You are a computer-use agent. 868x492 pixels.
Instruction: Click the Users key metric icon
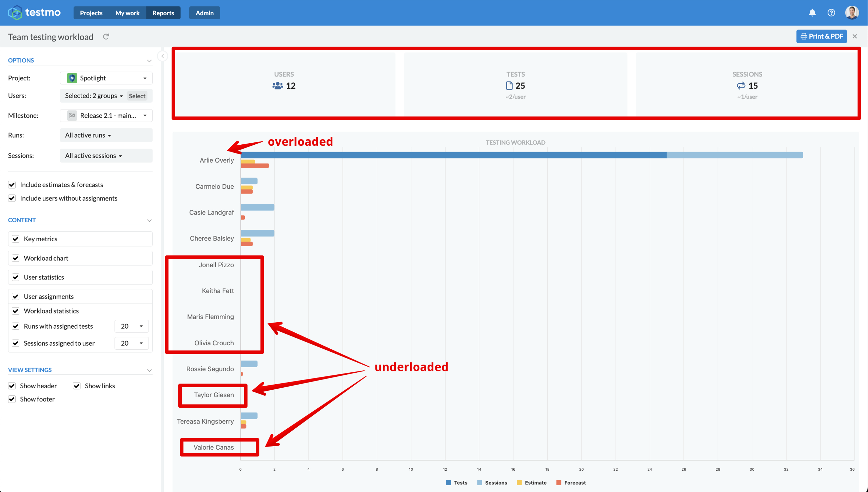tap(277, 86)
